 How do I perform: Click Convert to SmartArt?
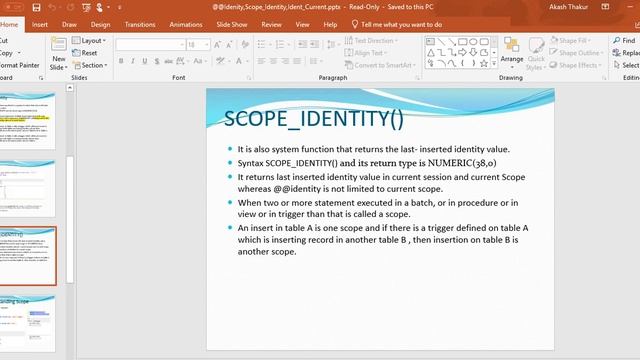coord(380,65)
